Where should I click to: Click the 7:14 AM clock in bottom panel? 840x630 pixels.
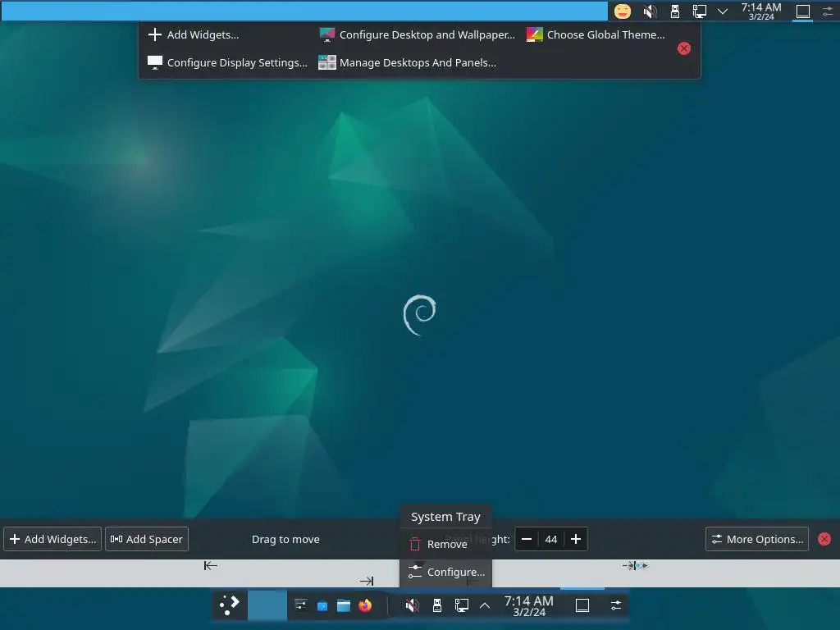[x=529, y=606]
